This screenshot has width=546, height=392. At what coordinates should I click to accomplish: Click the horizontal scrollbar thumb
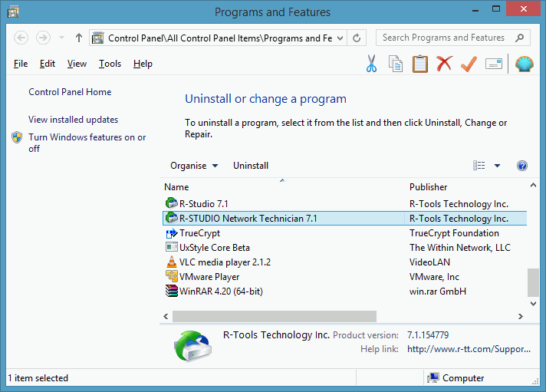[x=275, y=316]
